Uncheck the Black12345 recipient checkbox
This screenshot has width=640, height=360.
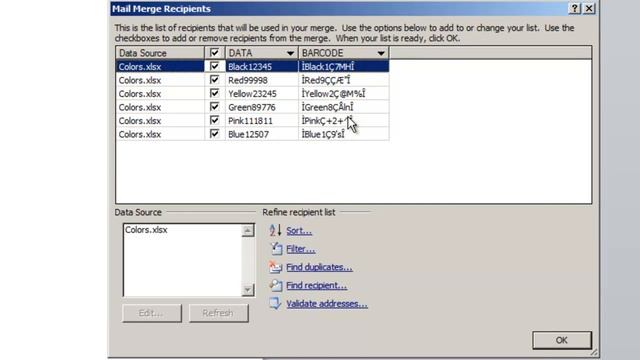(214, 66)
